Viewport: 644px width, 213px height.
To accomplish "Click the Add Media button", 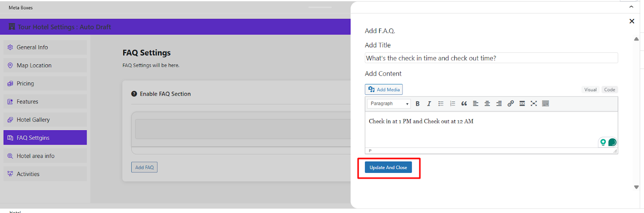I will (x=384, y=90).
